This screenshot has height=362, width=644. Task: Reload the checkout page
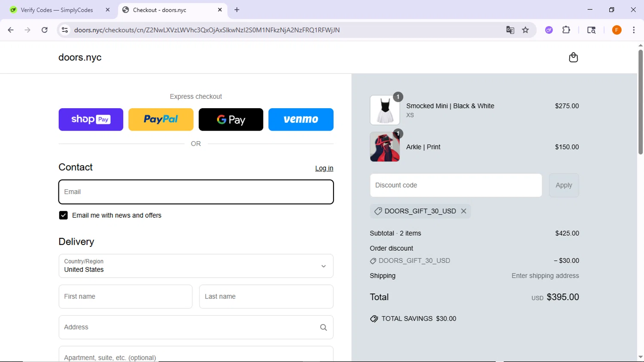pyautogui.click(x=45, y=30)
